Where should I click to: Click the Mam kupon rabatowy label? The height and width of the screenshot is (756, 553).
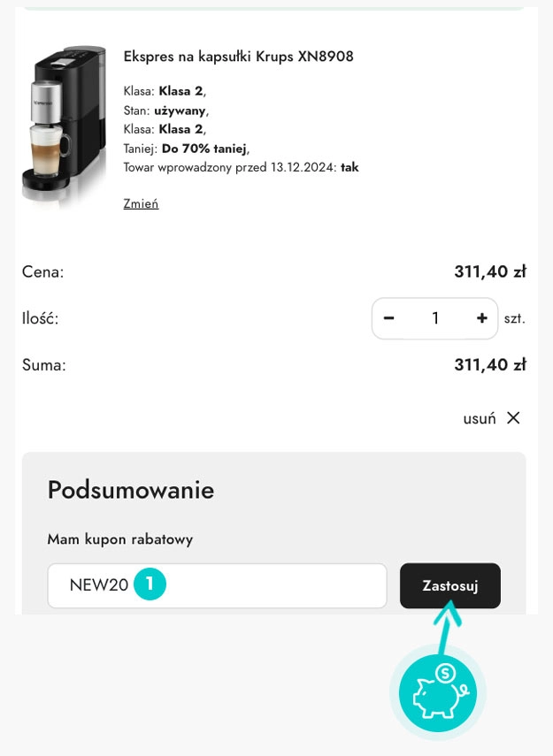(120, 538)
